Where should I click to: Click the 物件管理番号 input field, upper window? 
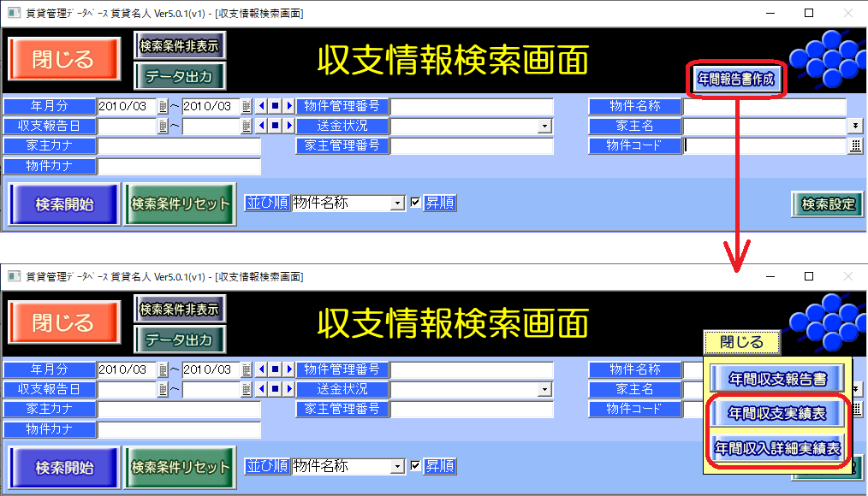click(x=472, y=106)
